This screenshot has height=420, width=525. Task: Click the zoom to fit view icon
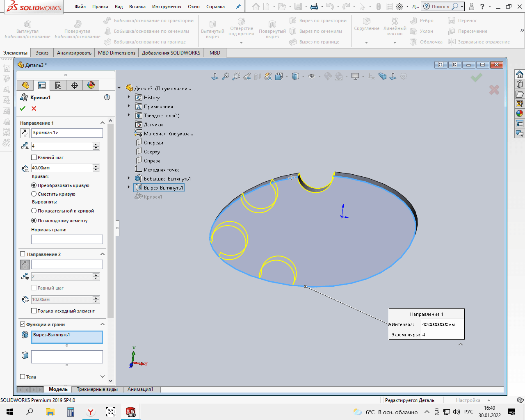226,76
